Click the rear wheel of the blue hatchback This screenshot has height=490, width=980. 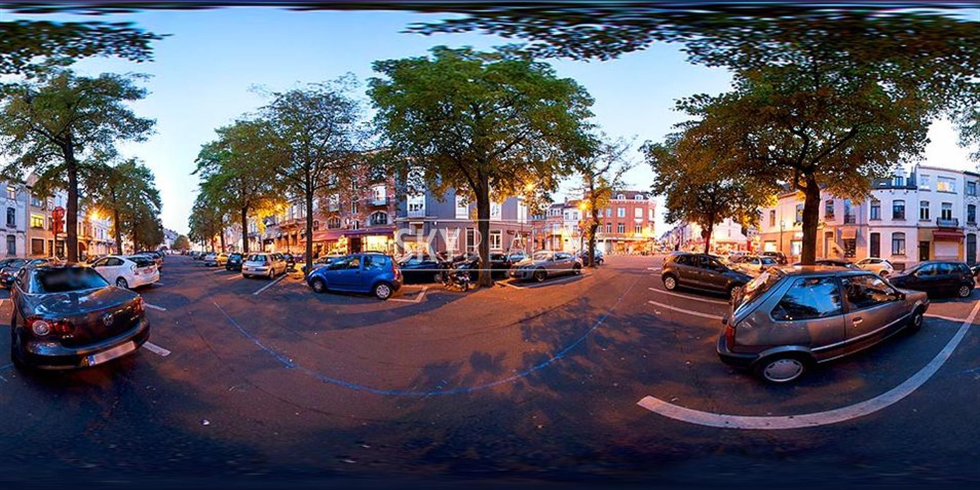[x=383, y=291]
